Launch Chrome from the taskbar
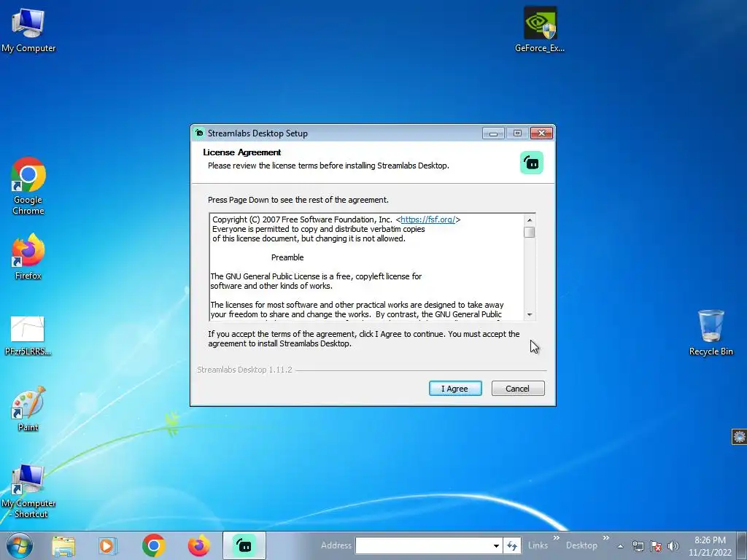 pyautogui.click(x=153, y=545)
